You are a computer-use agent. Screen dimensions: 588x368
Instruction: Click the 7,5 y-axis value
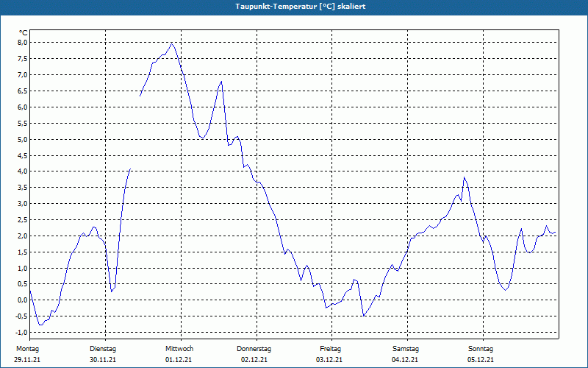(x=23, y=59)
